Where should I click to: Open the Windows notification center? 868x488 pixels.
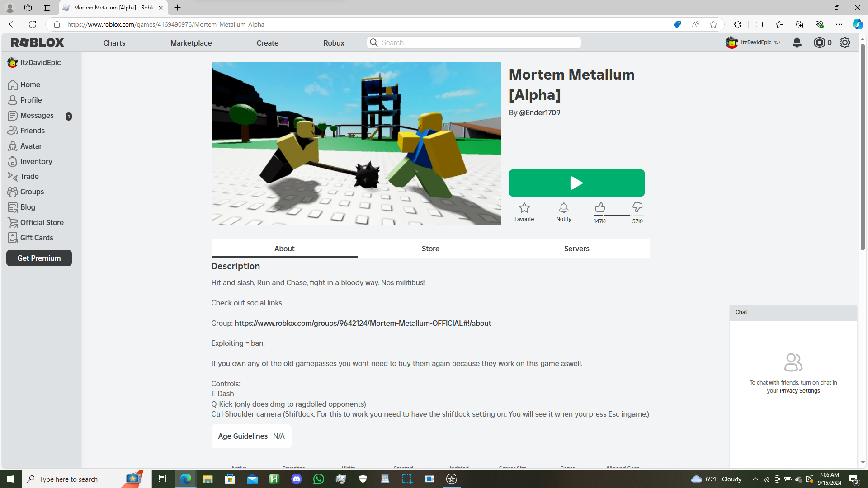854,479
